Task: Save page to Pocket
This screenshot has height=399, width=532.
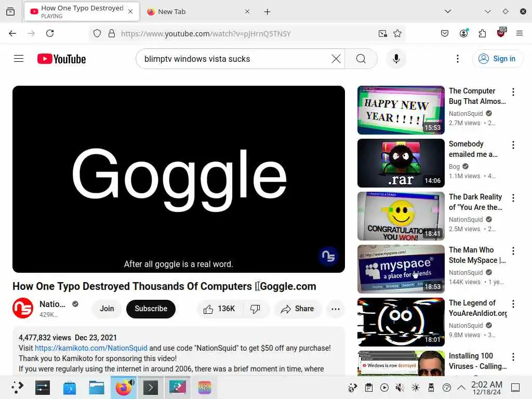Action: [445, 33]
